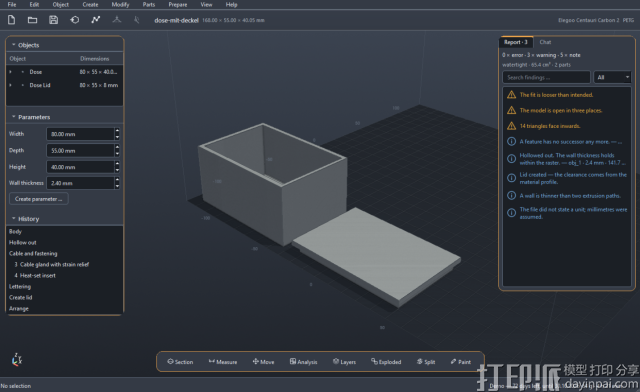
Task: Open the Parts menu
Action: coord(149,4)
